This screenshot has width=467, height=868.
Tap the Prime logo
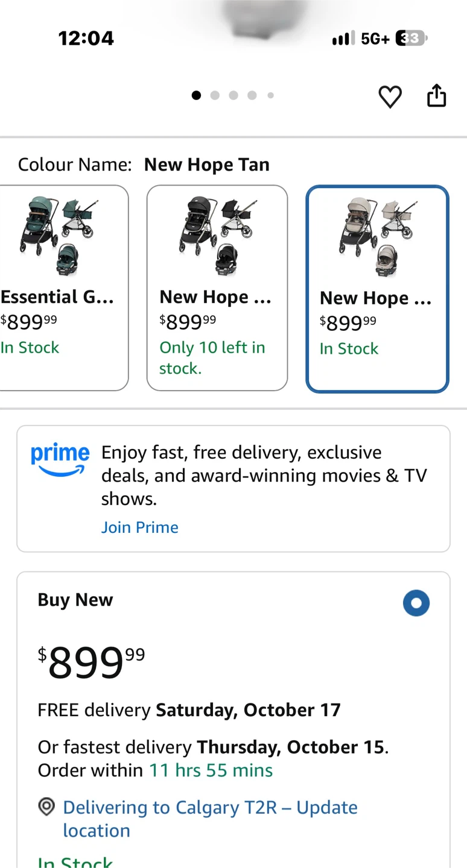pos(60,460)
